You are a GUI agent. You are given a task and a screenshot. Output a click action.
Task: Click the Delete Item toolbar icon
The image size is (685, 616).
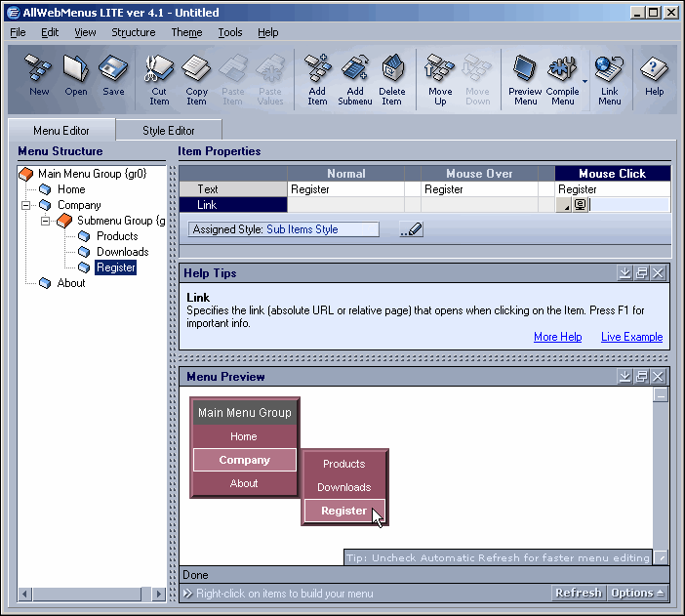pyautogui.click(x=392, y=80)
